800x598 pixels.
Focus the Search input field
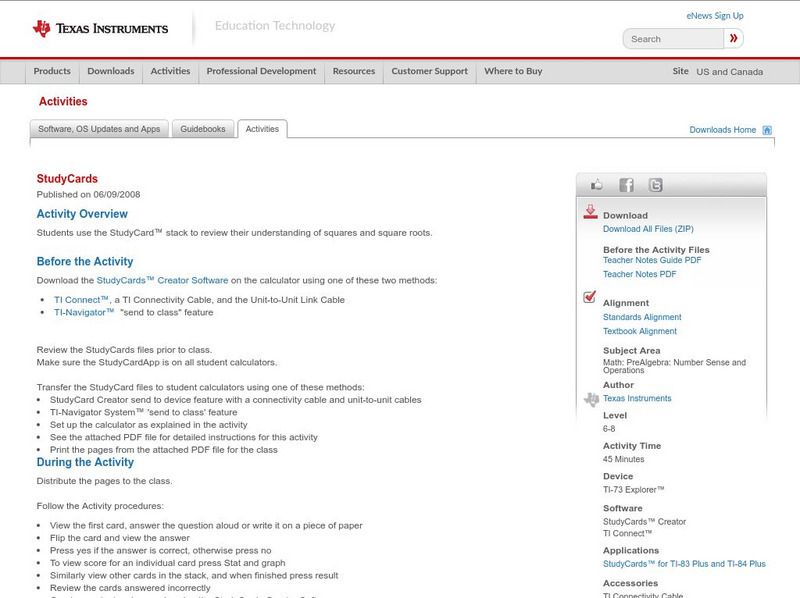pyautogui.click(x=673, y=39)
